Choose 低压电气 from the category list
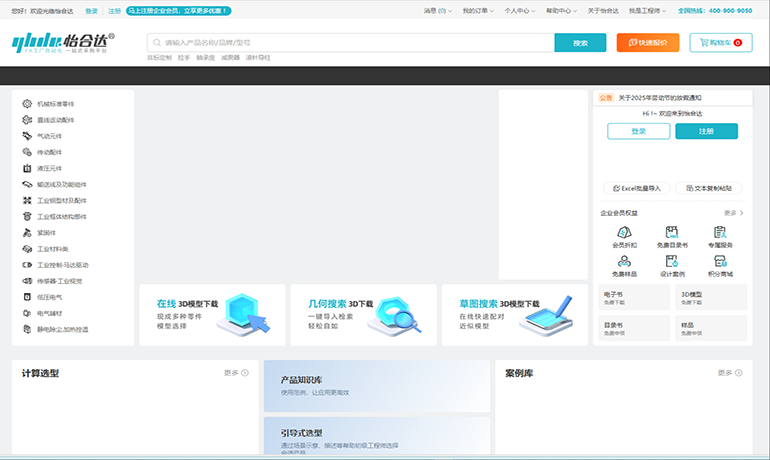Screen dimensions: 770x460 50,297
